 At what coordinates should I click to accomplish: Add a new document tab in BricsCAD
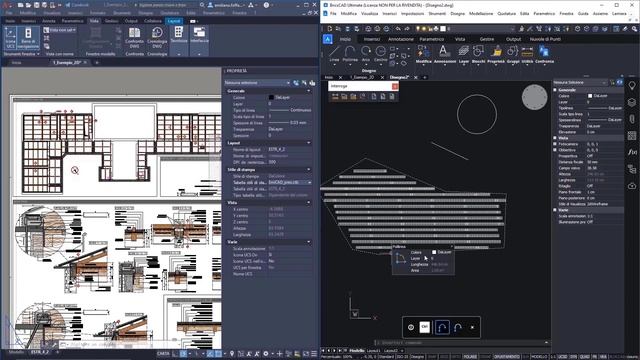coord(424,77)
